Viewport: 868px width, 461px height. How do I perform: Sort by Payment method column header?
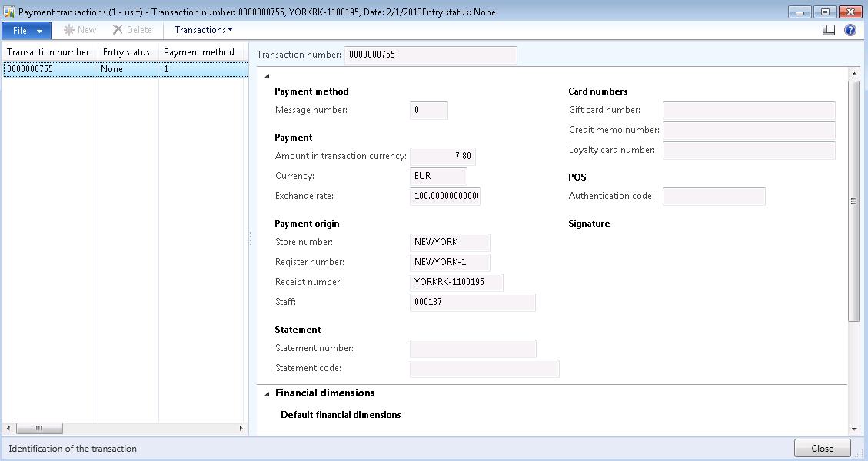coord(199,52)
